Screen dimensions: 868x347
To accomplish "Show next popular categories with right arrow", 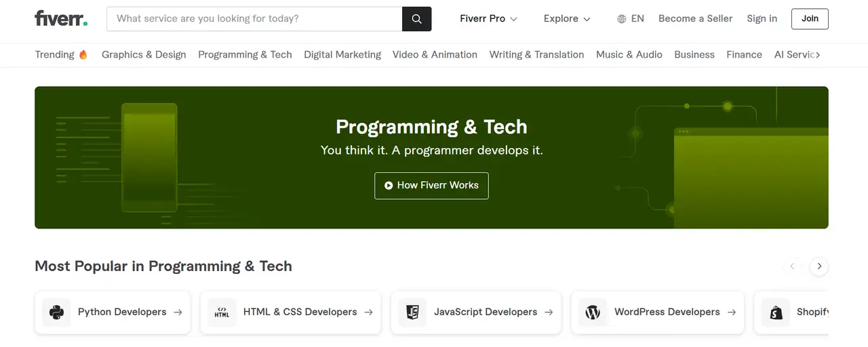I will [x=819, y=266].
